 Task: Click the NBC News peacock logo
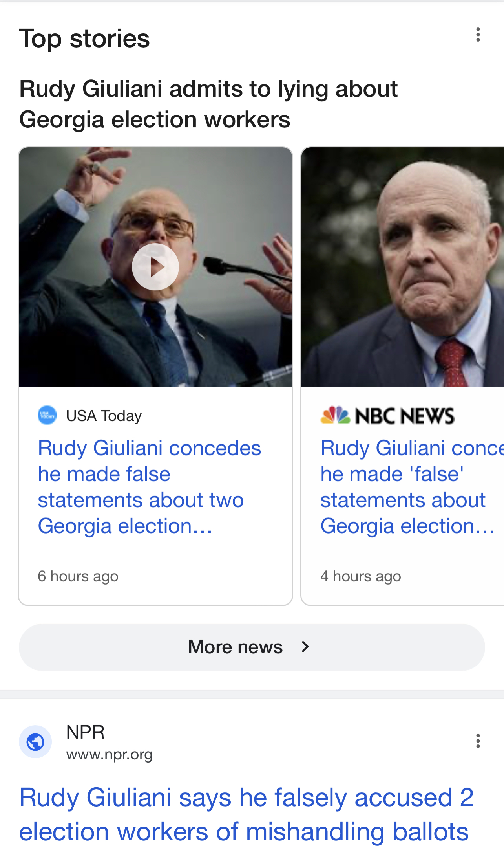pyautogui.click(x=335, y=415)
